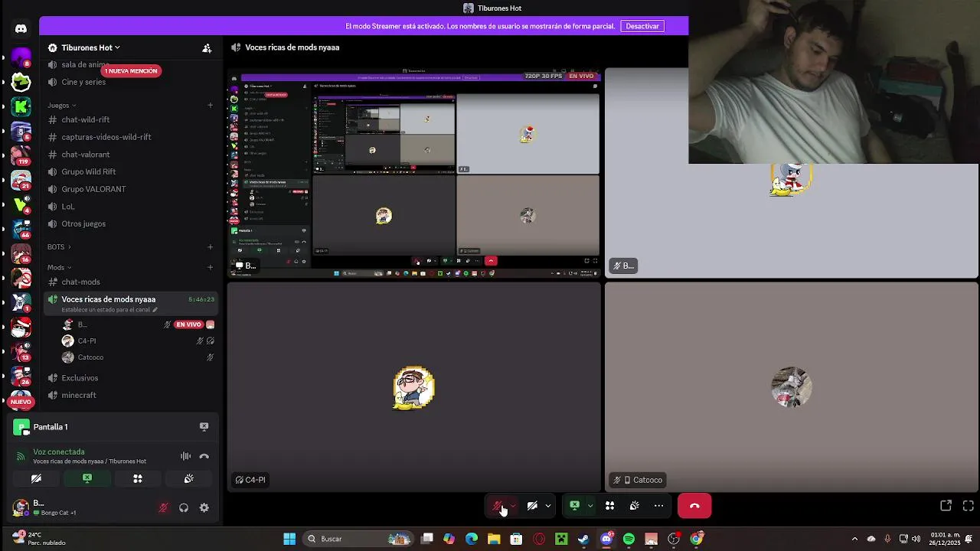The image size is (980, 551).
Task: Click the Buscar taskbar search field
Action: coord(357,539)
